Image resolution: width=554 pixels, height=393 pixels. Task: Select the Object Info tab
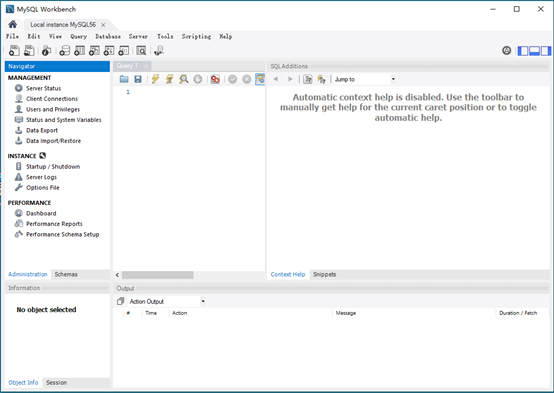tap(23, 382)
